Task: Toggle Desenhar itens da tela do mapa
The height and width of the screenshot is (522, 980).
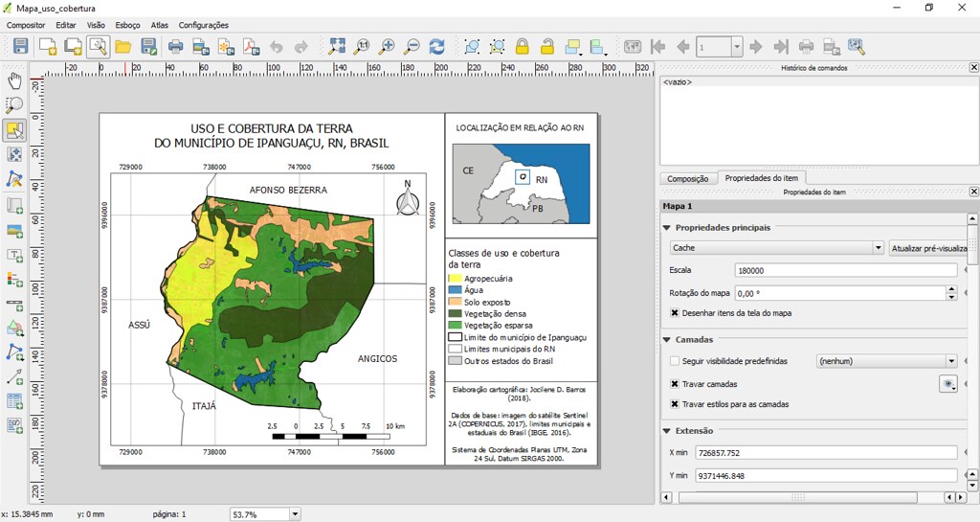Action: point(675,312)
